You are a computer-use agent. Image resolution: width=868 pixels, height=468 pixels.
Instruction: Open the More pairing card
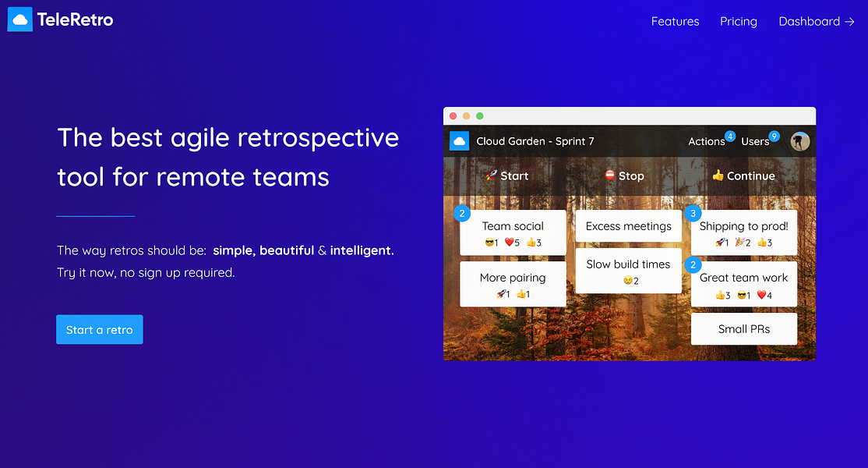513,284
